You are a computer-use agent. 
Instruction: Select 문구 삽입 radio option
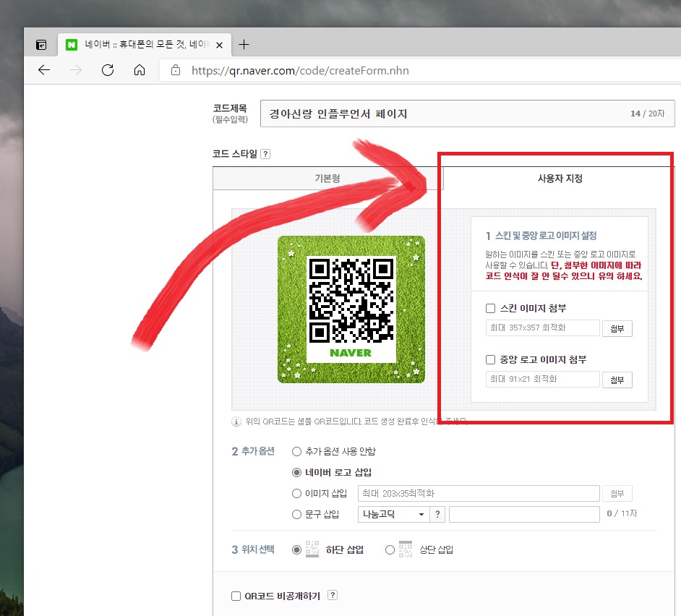[x=296, y=514]
